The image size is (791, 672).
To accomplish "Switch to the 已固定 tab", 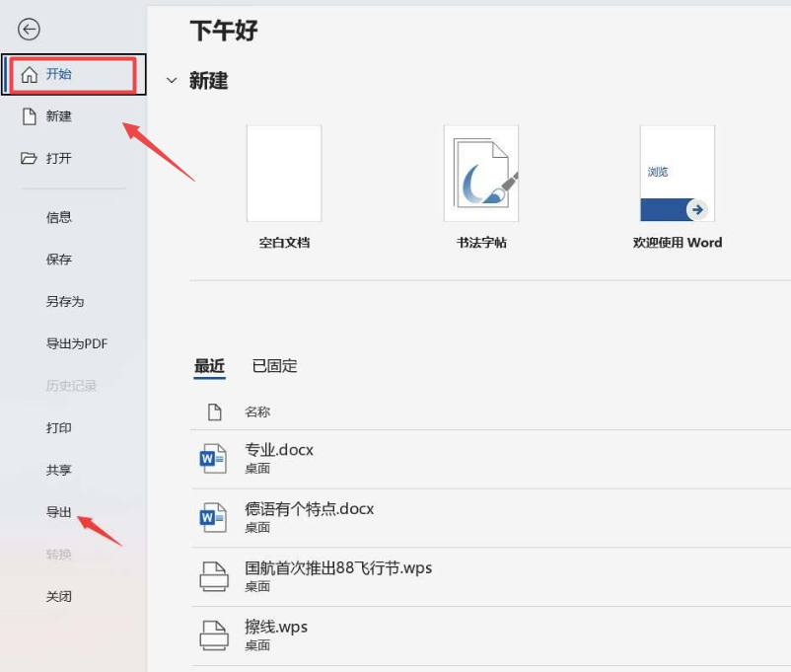I will 274,366.
